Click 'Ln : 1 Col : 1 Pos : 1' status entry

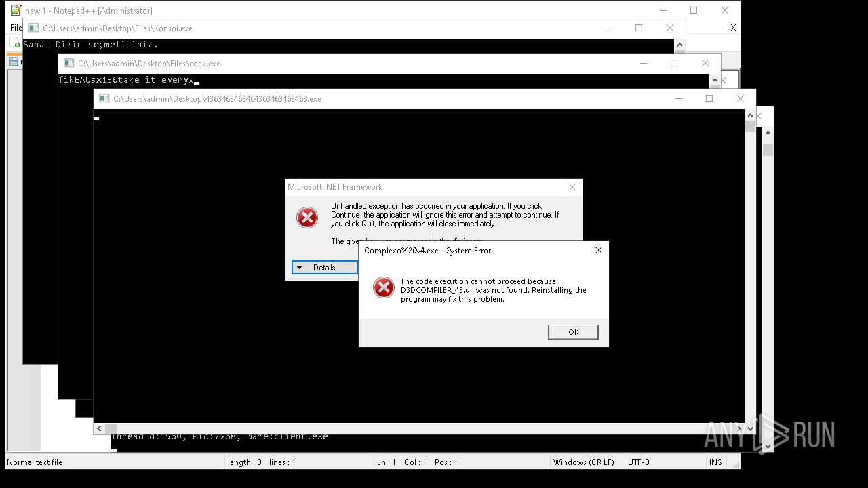pyautogui.click(x=417, y=462)
